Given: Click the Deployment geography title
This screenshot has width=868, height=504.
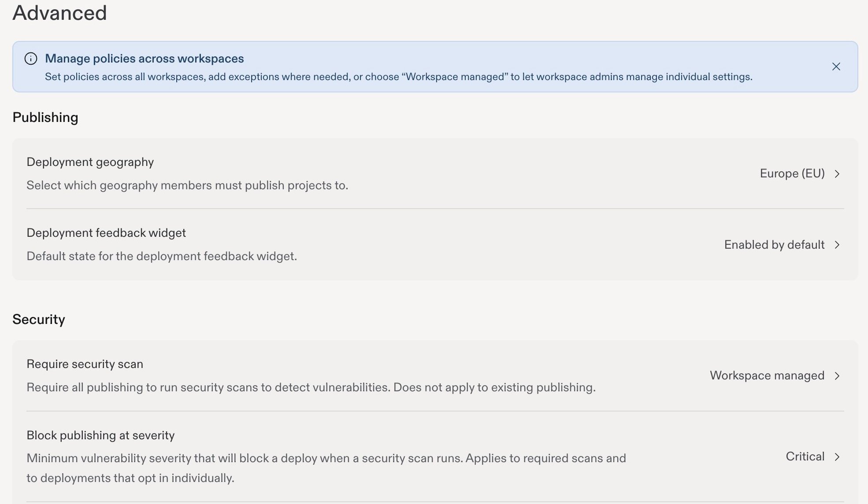Looking at the screenshot, I should click(90, 162).
